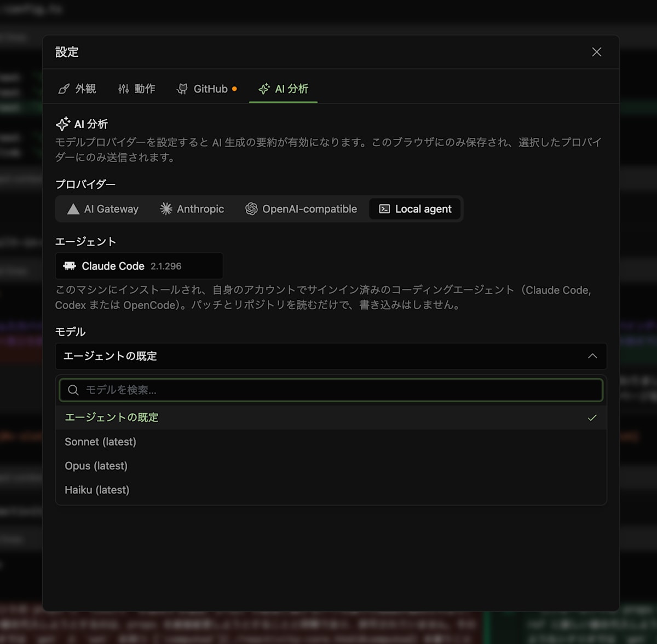Choose the OpenAI-compatible provider
This screenshot has width=657, height=644.
click(301, 209)
